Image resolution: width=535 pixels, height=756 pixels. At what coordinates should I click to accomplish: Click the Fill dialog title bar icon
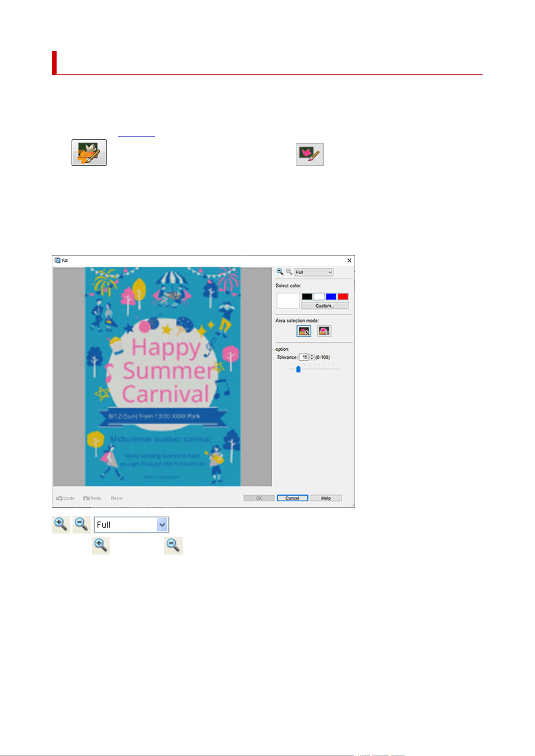coord(57,260)
